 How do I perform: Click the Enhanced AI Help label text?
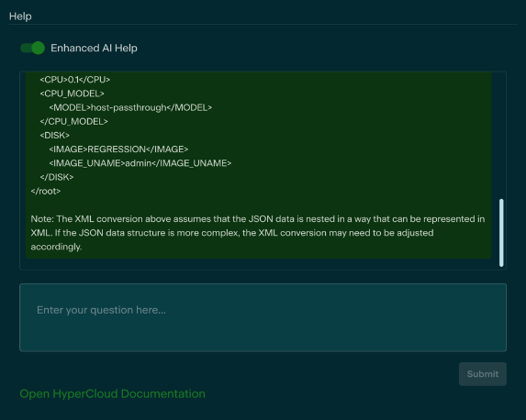[x=94, y=48]
